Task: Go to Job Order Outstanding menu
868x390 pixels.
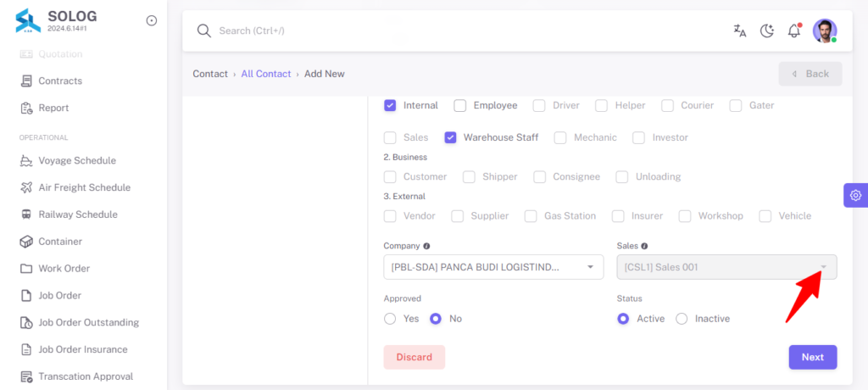Action: point(88,322)
